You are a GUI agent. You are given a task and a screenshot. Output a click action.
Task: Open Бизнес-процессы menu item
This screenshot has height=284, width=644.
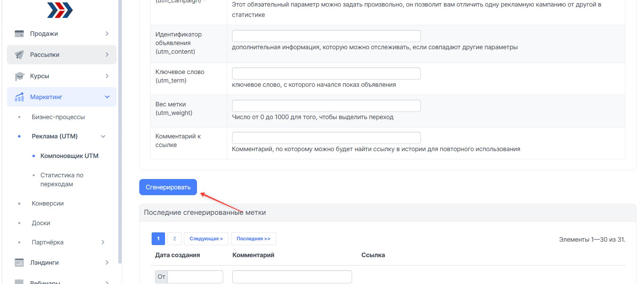point(58,117)
